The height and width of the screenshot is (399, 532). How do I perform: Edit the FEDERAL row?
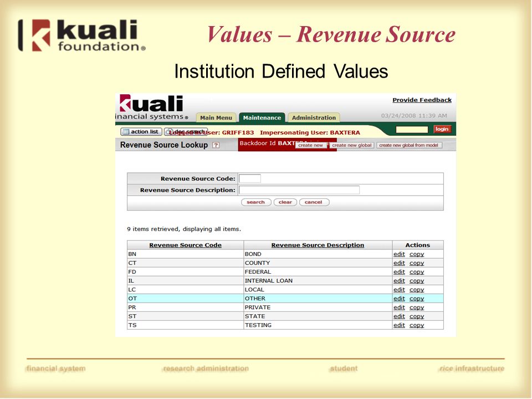(x=399, y=272)
